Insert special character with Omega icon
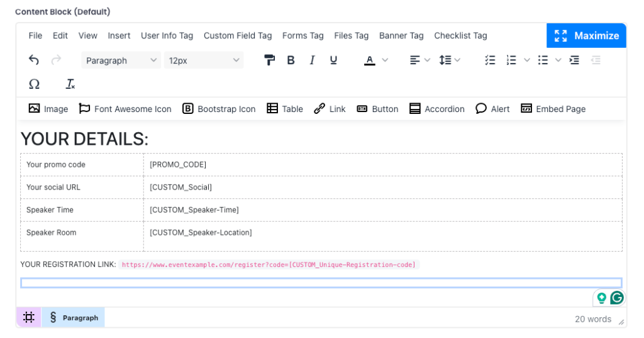Image resolution: width=644 pixels, height=338 pixels. [34, 84]
